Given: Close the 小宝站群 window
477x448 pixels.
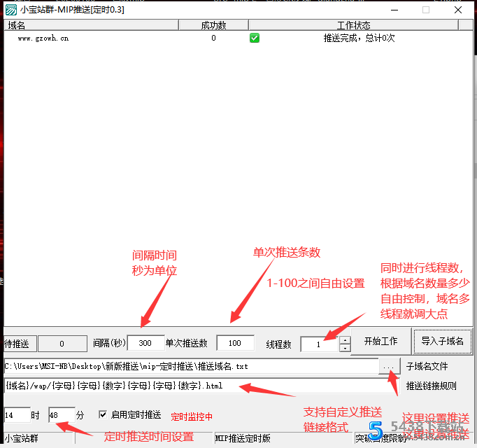Looking at the screenshot, I should [x=458, y=10].
